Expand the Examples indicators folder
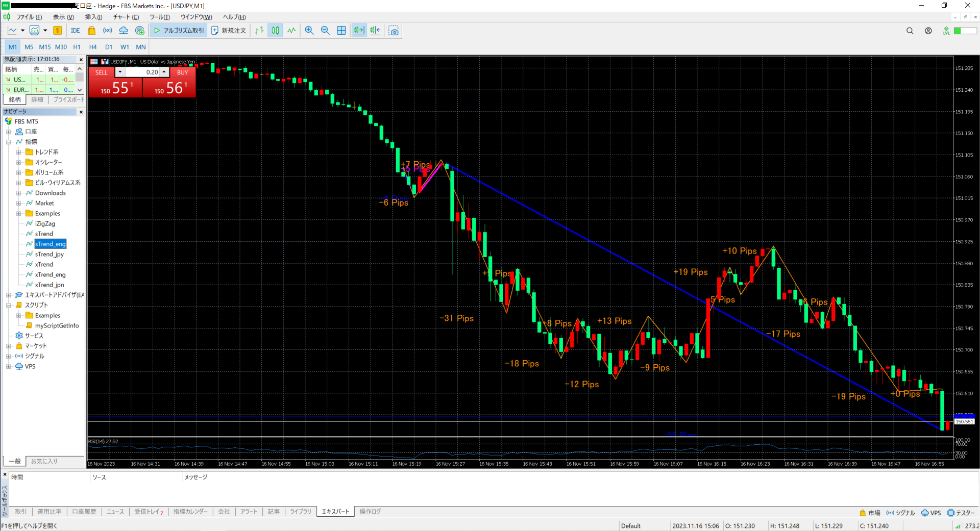 [19, 213]
